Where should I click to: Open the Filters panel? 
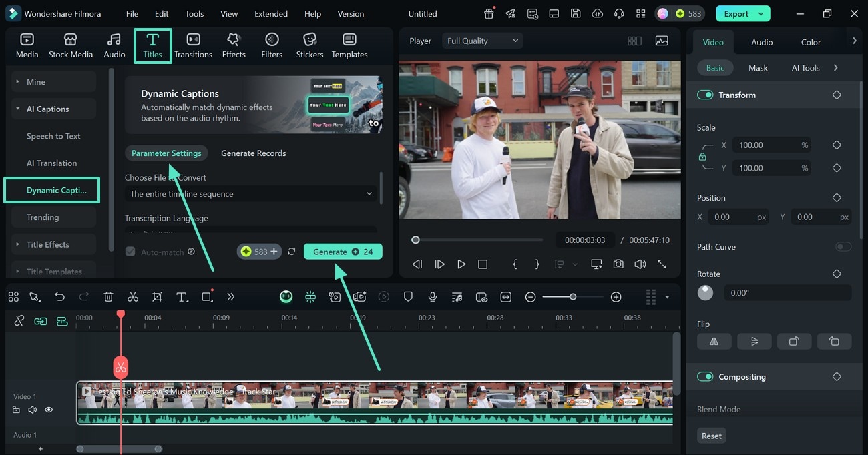tap(272, 46)
